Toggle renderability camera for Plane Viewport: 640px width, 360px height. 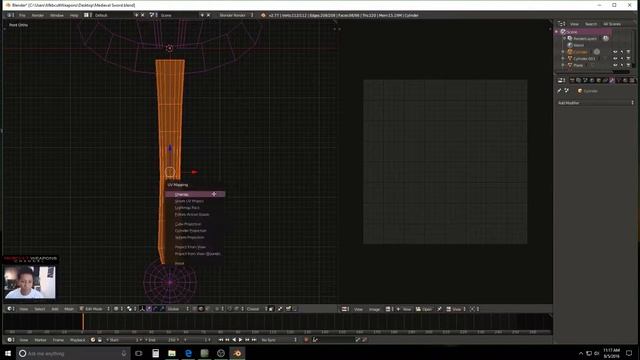click(628, 65)
